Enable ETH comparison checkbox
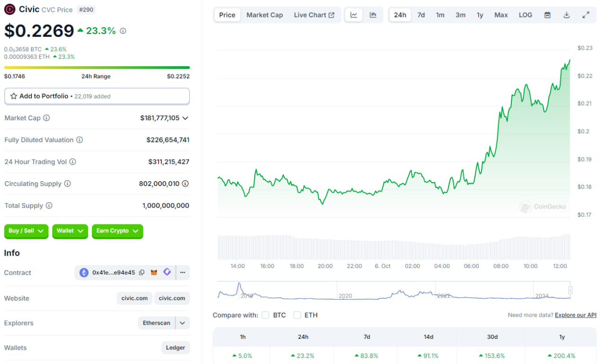The height and width of the screenshot is (364, 606). pyautogui.click(x=297, y=315)
